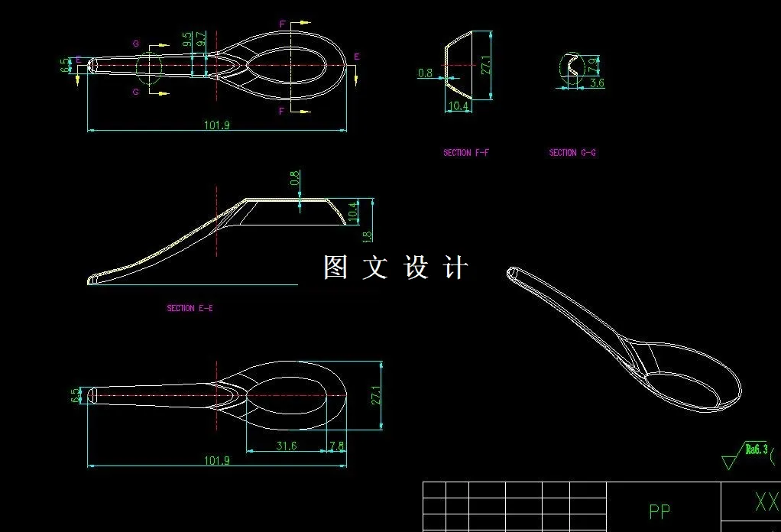Select the 9.5 handle width dimension
This screenshot has width=781, height=532.
186,39
